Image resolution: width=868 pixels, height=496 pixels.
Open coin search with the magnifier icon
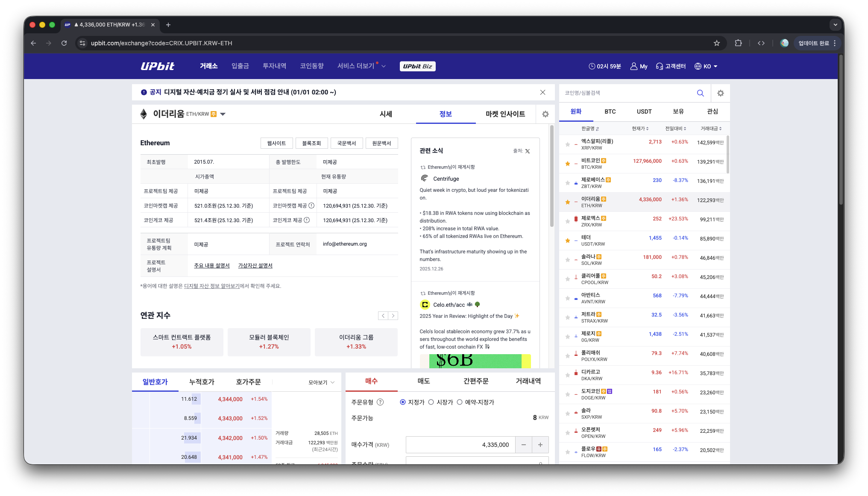pyautogui.click(x=700, y=93)
